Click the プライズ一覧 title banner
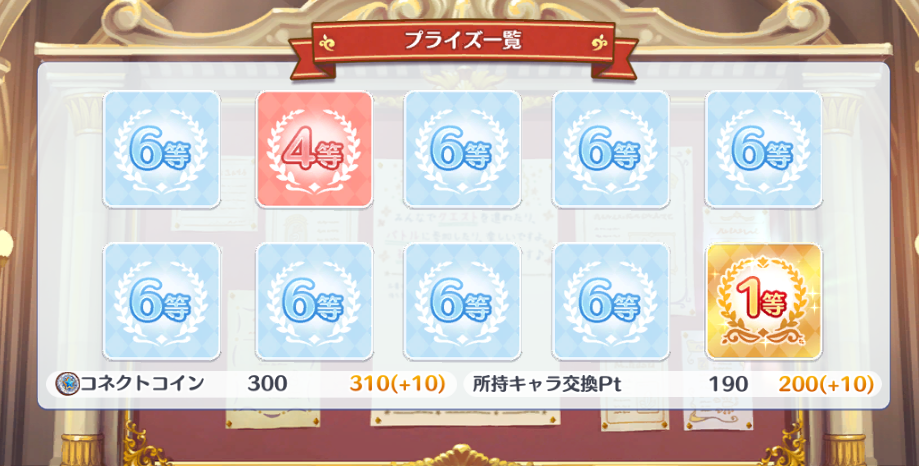Image resolution: width=919 pixels, height=466 pixels. [x=463, y=42]
